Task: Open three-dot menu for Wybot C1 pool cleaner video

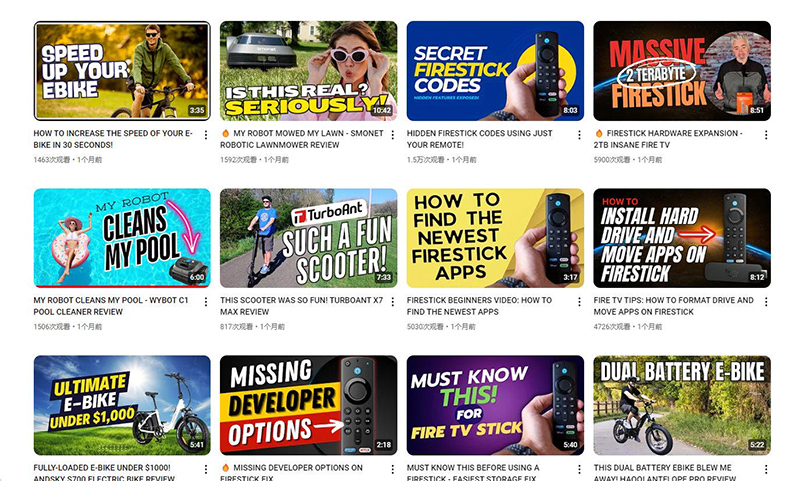Action: [x=206, y=301]
